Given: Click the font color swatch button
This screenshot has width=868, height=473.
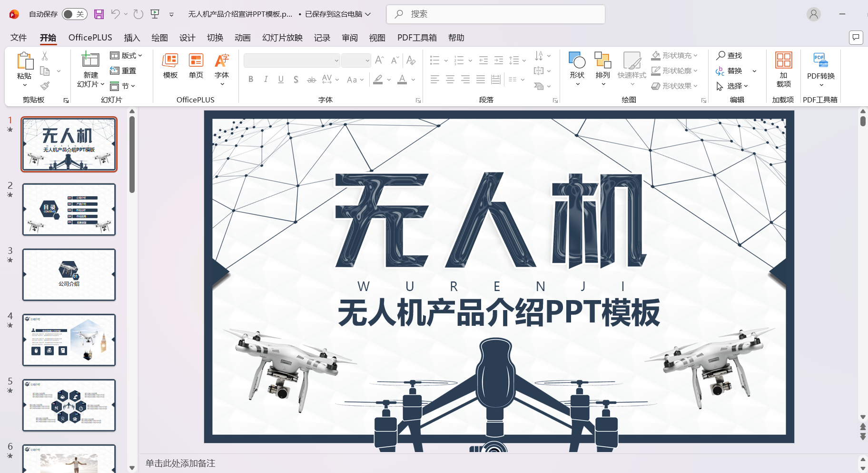Looking at the screenshot, I should [402, 80].
